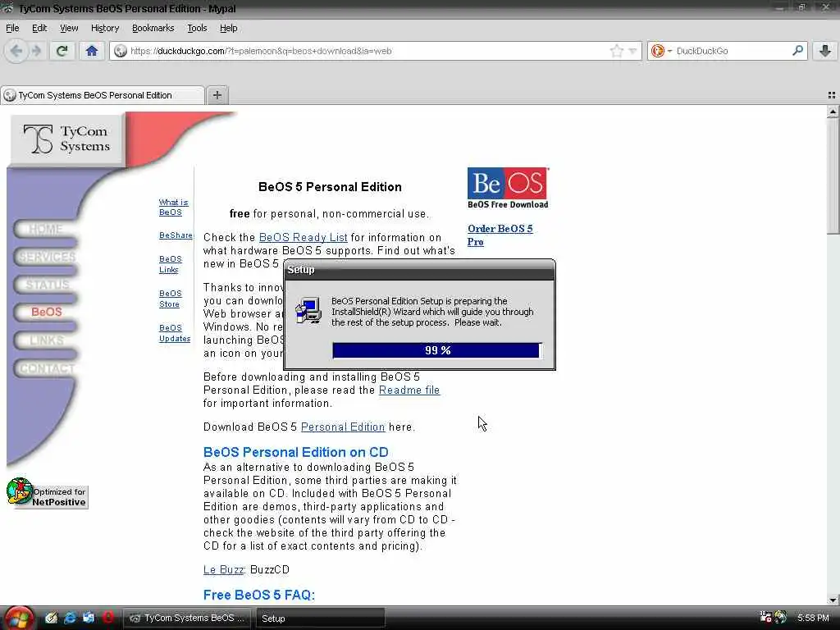
Task: Click the Personal Edition download link
Action: (343, 427)
